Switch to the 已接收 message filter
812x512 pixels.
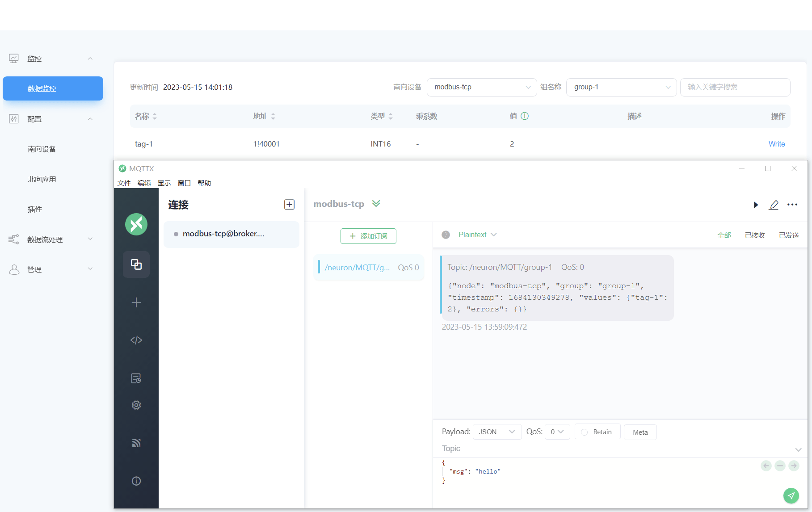pos(755,235)
